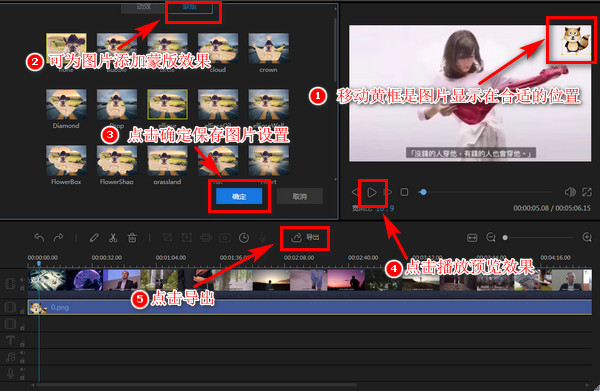Click the fullscreen preview icon
Screen dimensions: 600x391
click(x=587, y=192)
